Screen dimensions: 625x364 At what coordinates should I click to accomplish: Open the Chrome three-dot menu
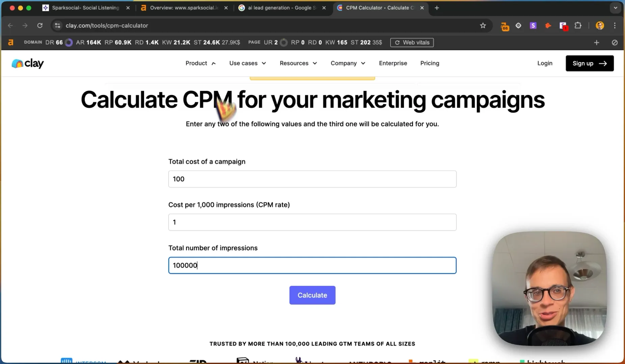click(615, 26)
